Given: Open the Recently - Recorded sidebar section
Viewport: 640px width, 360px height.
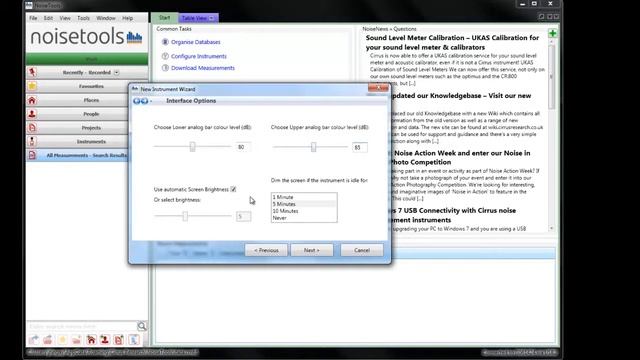Looking at the screenshot, I should point(87,72).
